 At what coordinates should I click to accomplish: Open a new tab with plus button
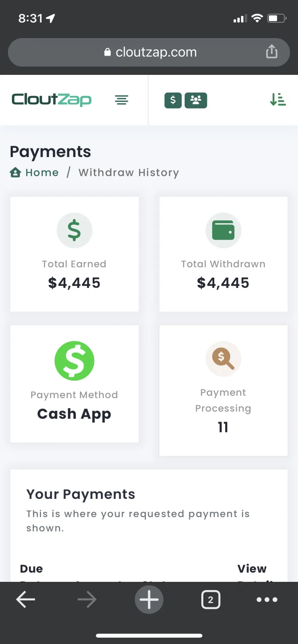149,599
